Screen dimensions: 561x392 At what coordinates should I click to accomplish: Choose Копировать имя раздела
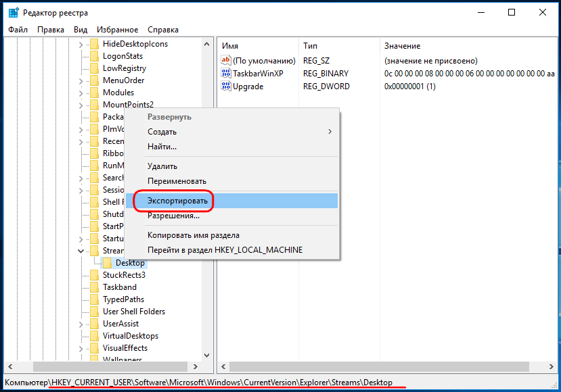click(x=231, y=235)
